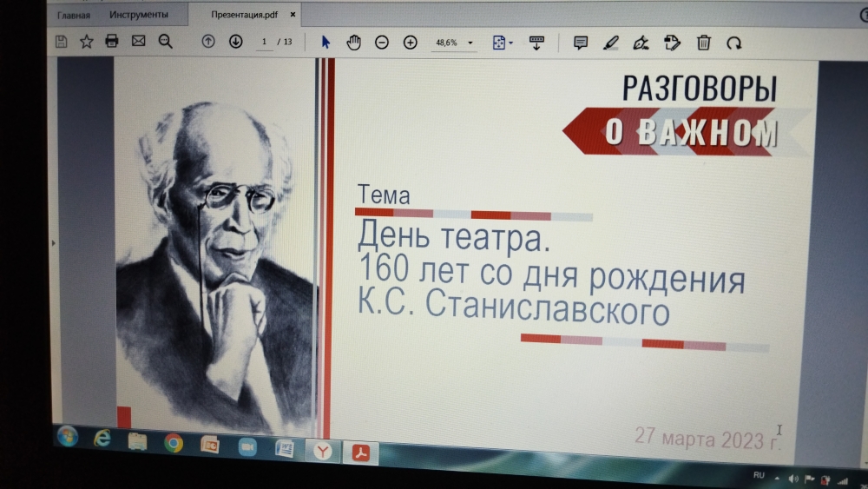Open the Инструменты tab
The height and width of the screenshot is (489, 868).
click(x=138, y=15)
